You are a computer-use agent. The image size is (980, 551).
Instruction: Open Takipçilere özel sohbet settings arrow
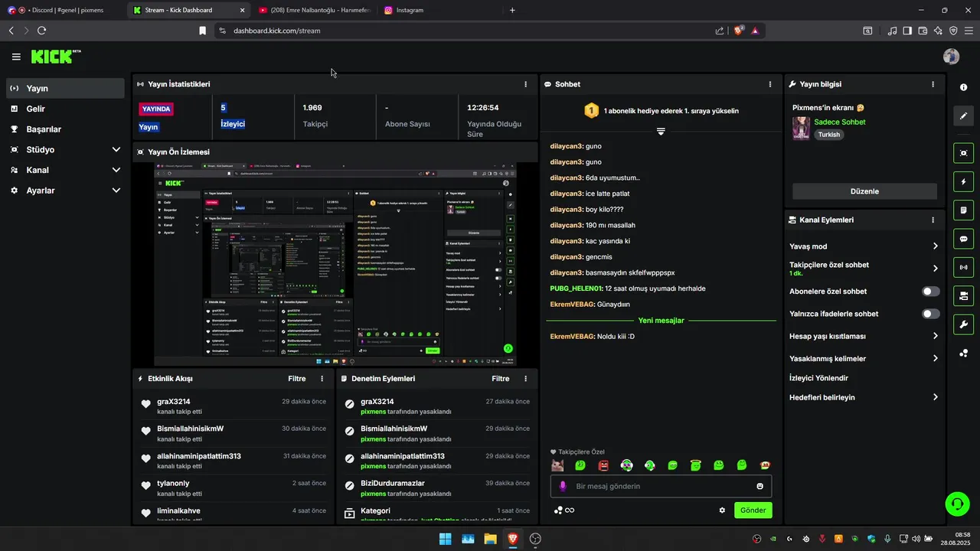point(935,269)
